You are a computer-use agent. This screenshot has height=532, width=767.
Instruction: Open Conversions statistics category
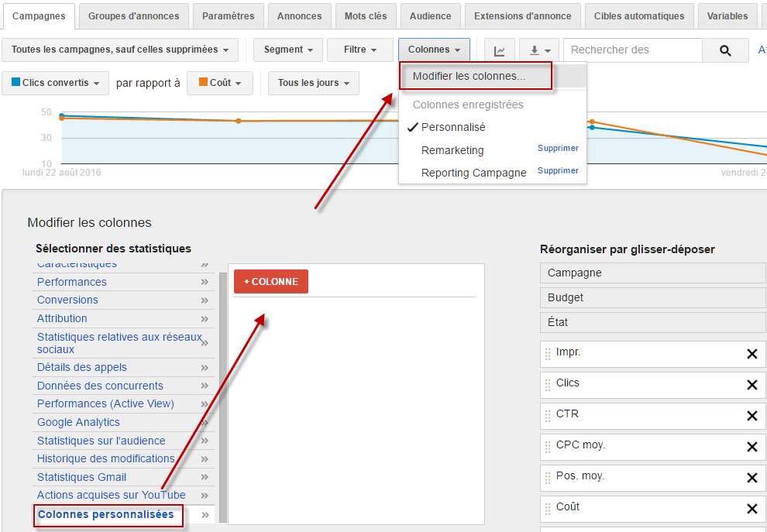67,300
